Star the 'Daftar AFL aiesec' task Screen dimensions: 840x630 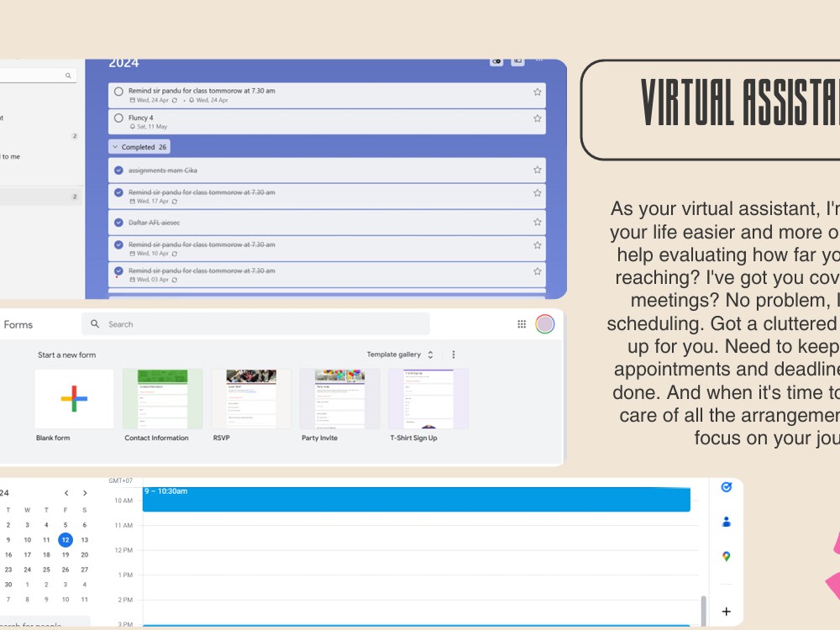pos(537,222)
